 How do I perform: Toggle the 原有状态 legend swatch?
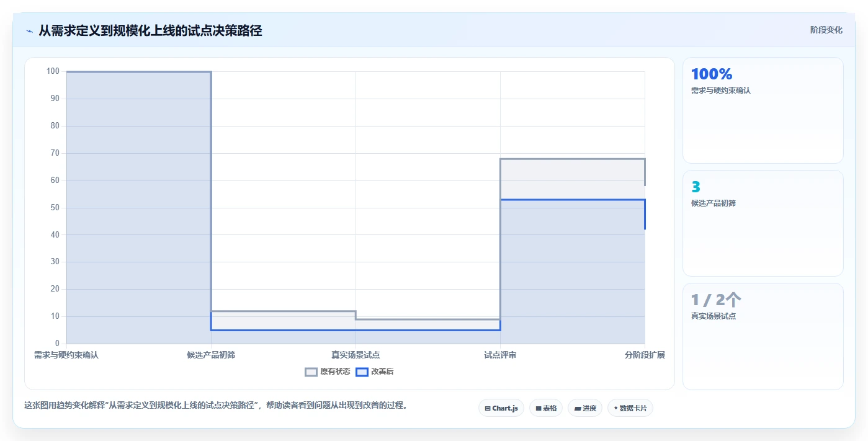311,372
